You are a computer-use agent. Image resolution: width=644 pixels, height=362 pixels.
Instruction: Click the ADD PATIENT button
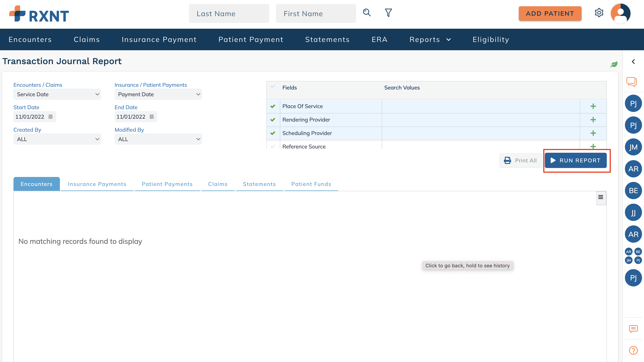tap(550, 13)
